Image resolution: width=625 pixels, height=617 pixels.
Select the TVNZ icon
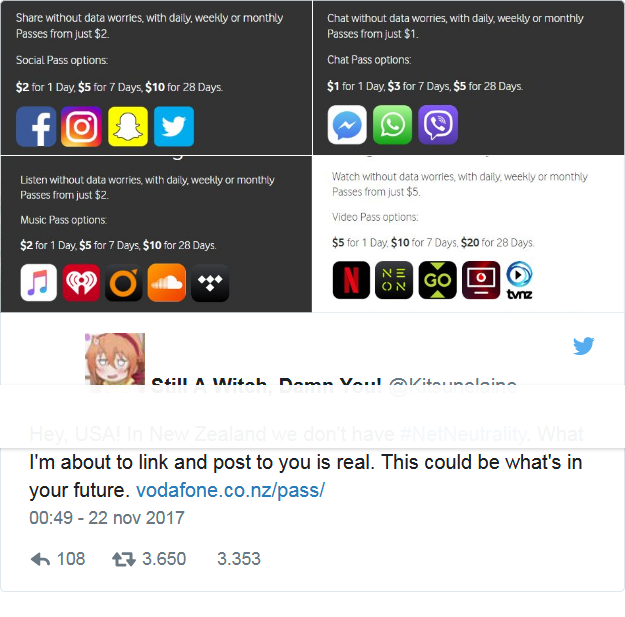519,280
